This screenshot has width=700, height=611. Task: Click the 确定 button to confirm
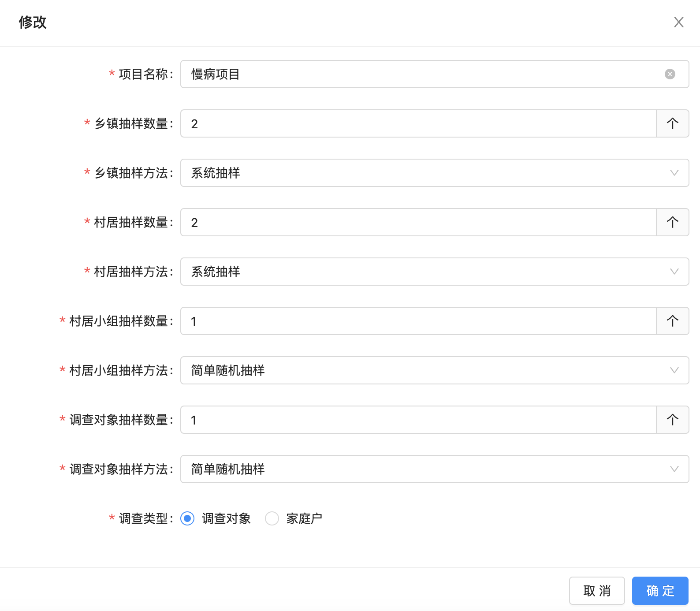[660, 591]
